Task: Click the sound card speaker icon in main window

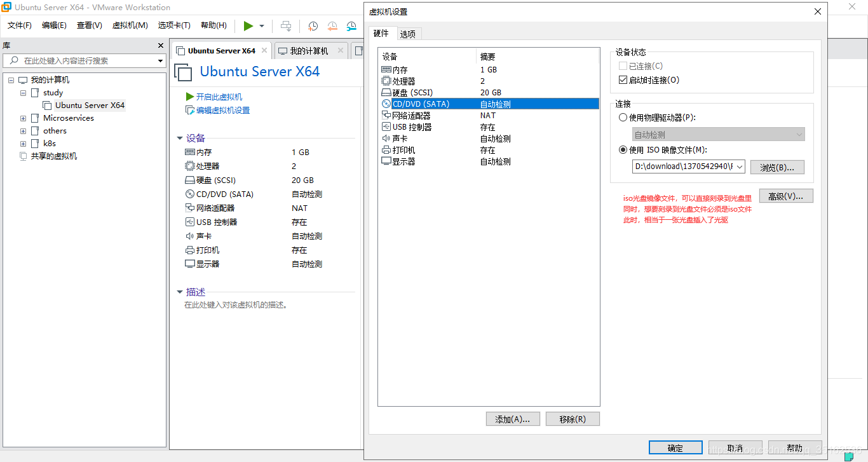Action: (189, 236)
